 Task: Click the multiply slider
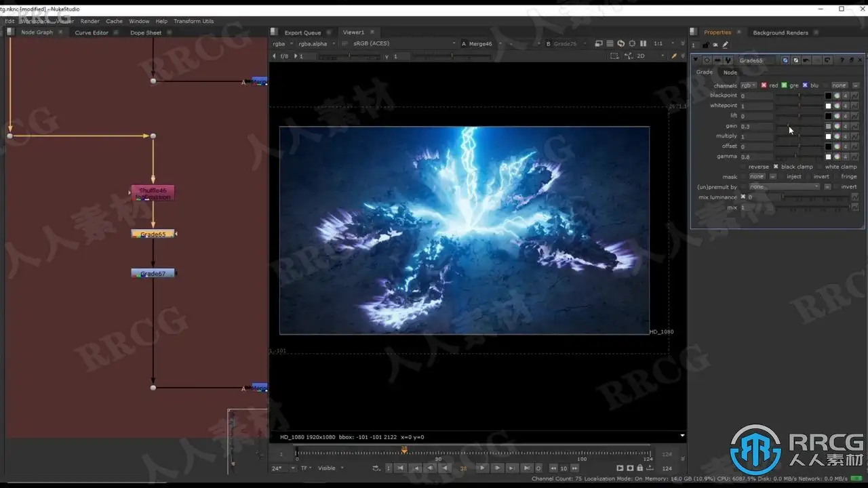800,136
